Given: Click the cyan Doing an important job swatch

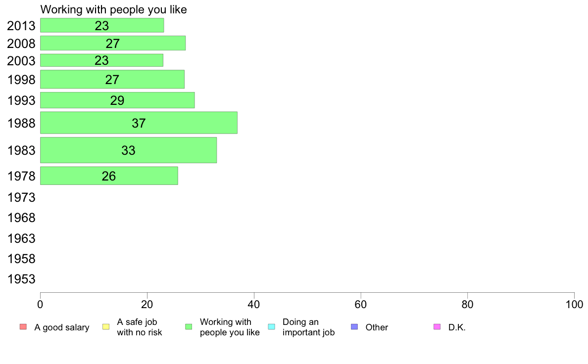Looking at the screenshot, I should 272,327.
